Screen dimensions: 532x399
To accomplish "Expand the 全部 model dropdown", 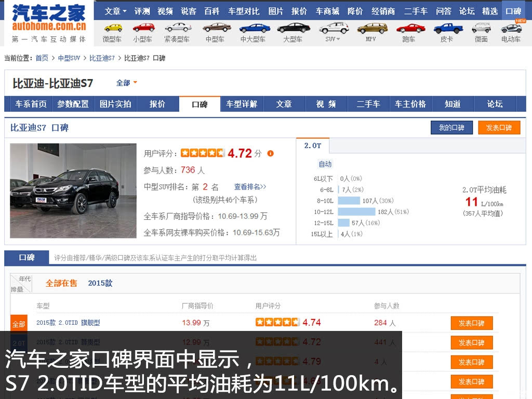I will [x=127, y=83].
